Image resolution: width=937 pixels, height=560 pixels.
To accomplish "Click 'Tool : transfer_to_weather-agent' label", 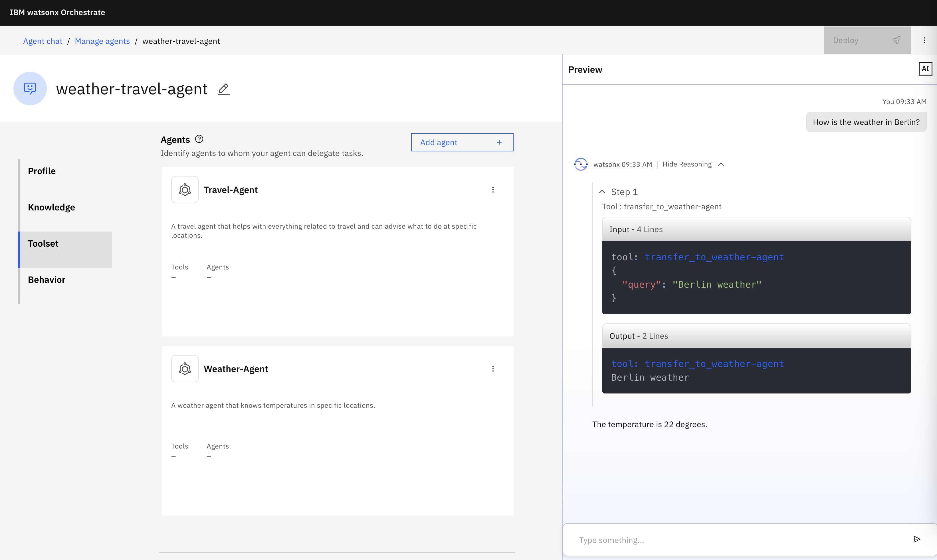I will [661, 206].
